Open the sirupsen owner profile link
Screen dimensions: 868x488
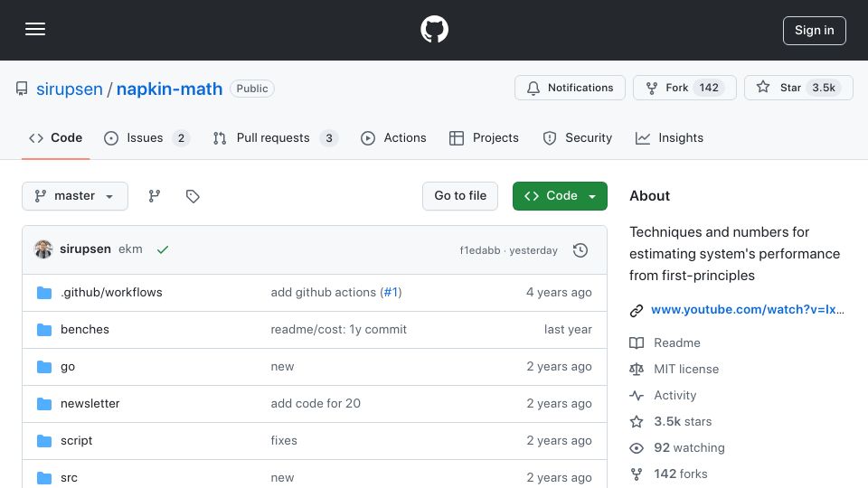[70, 89]
